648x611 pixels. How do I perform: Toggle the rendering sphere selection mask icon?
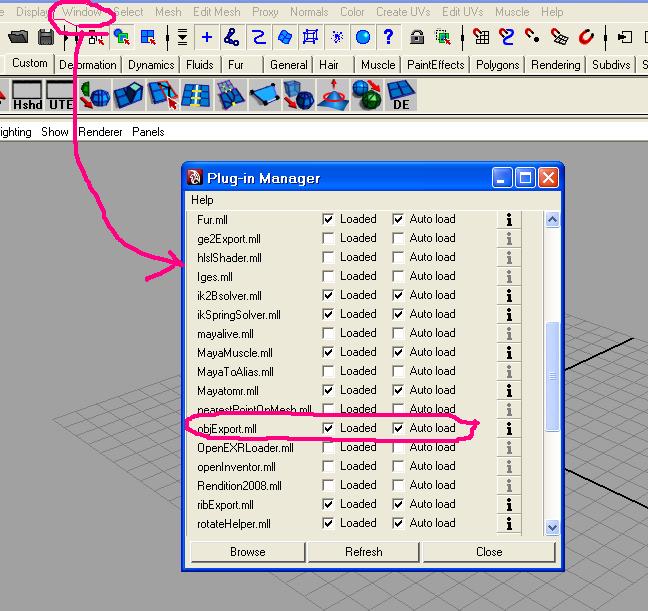pos(363,38)
